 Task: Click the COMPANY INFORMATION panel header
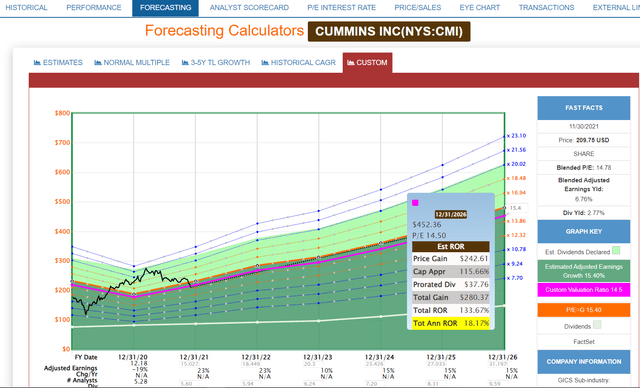pos(584,361)
